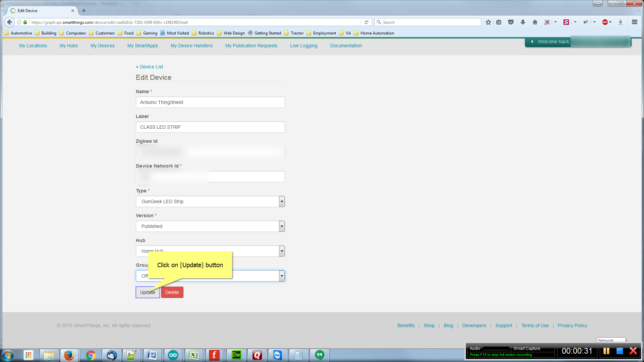Go to Live Logging tab

point(304,46)
